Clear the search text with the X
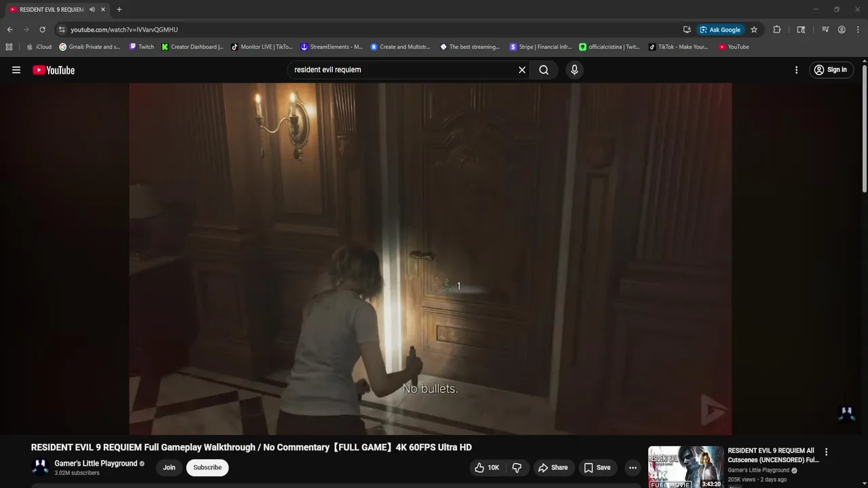The image size is (868, 488). click(x=522, y=70)
